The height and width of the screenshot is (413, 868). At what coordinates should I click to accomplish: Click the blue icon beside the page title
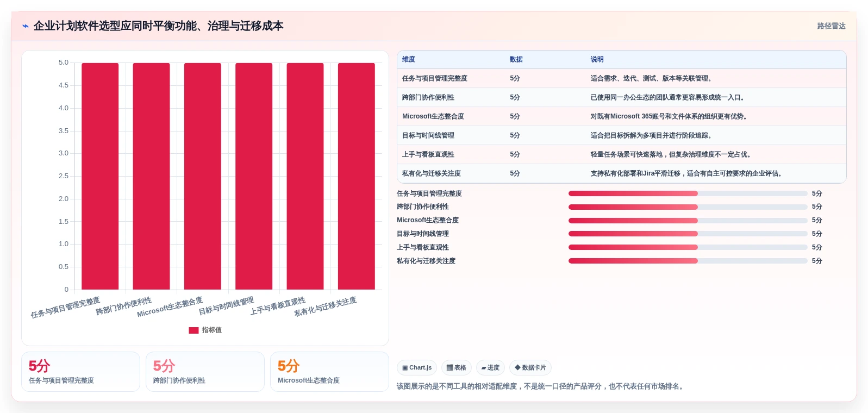[x=26, y=26]
